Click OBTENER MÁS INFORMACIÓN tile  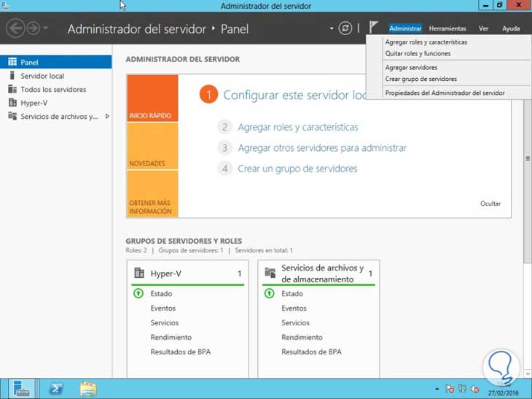click(152, 193)
